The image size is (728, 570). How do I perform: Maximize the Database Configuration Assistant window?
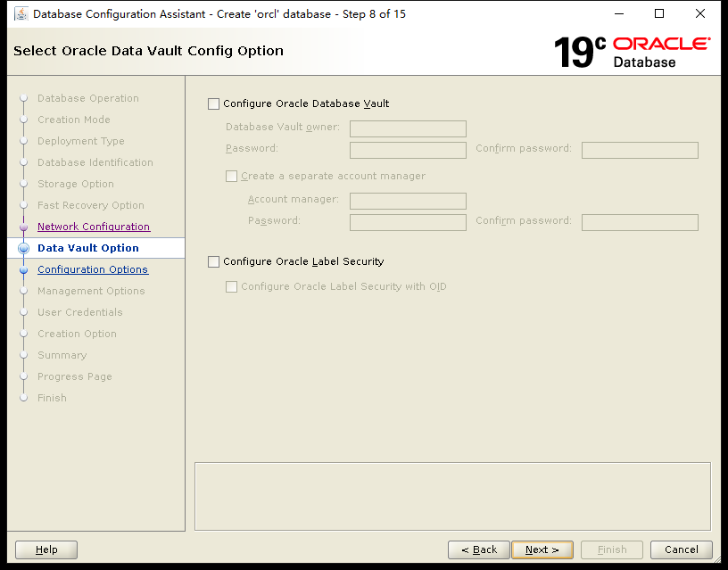(659, 14)
